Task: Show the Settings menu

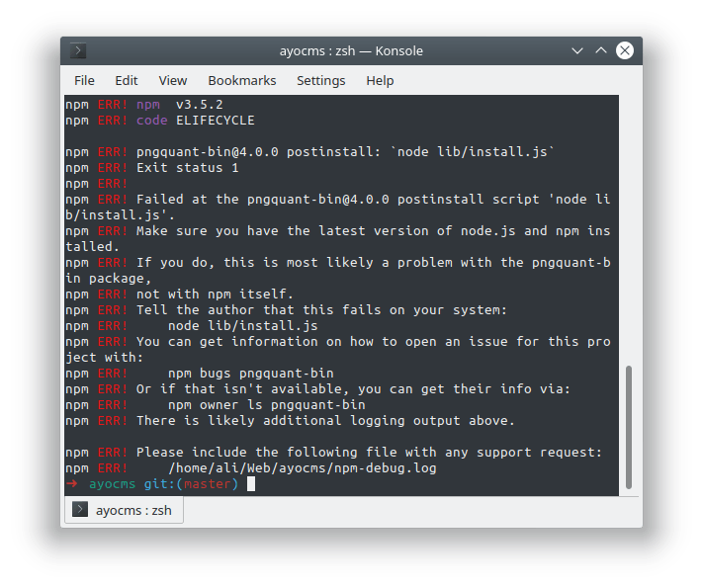Action: [321, 80]
